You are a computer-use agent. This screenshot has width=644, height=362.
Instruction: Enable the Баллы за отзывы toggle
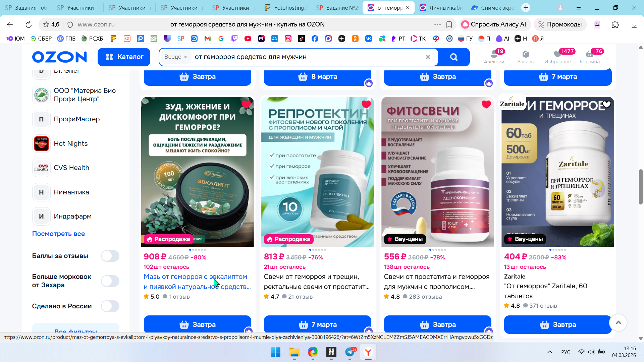tap(110, 256)
